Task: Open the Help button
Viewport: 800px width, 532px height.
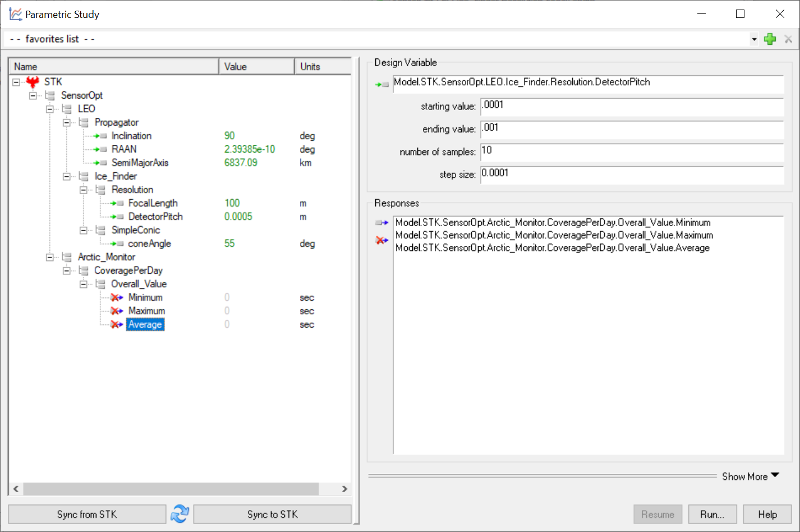Action: coord(767,514)
